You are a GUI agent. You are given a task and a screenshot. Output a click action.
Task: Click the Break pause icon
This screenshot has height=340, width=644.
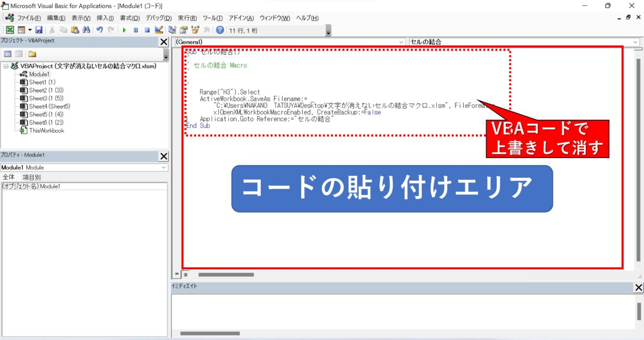click(x=136, y=30)
